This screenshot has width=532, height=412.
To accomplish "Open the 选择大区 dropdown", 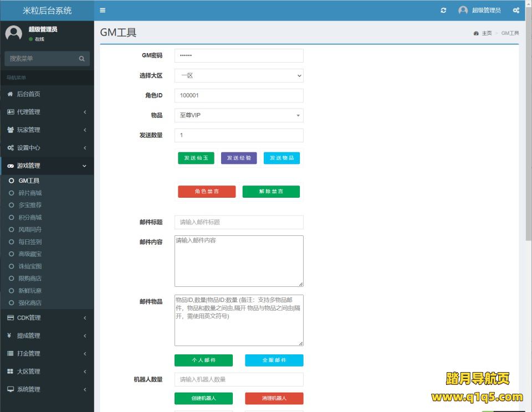I will coord(239,76).
